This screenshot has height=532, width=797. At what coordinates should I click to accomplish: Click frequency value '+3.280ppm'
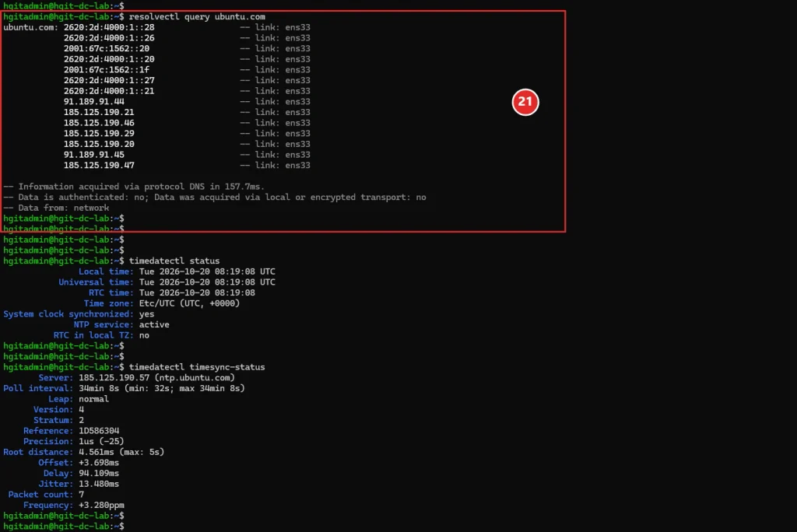101,505
